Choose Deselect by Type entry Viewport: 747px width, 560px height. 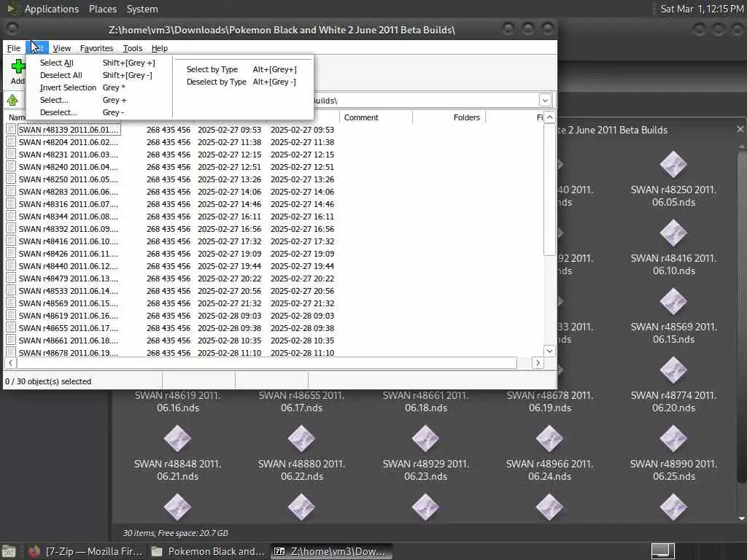pyautogui.click(x=242, y=82)
